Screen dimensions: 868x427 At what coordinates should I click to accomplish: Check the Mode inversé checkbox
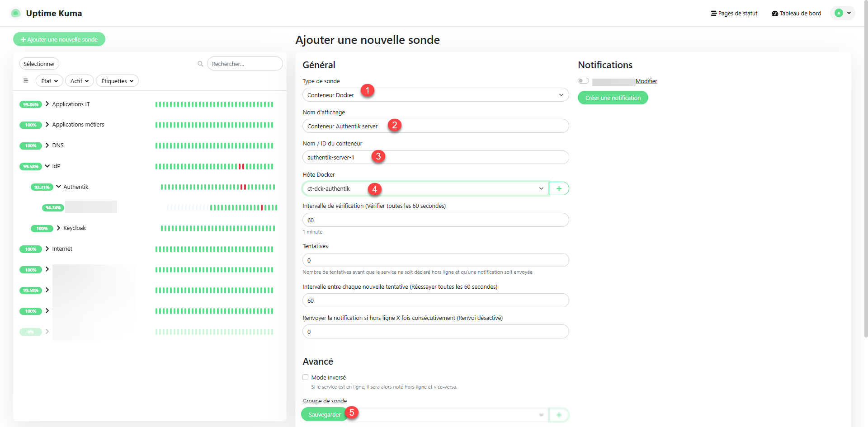pos(306,377)
